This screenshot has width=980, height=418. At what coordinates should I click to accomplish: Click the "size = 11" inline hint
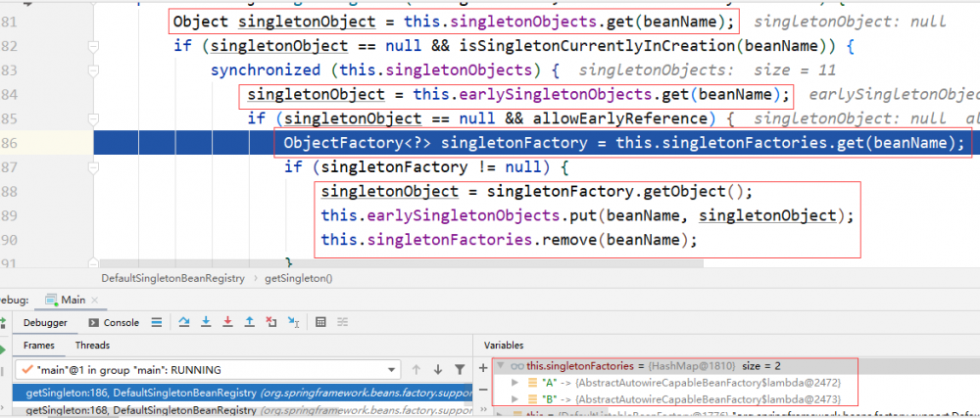point(794,70)
